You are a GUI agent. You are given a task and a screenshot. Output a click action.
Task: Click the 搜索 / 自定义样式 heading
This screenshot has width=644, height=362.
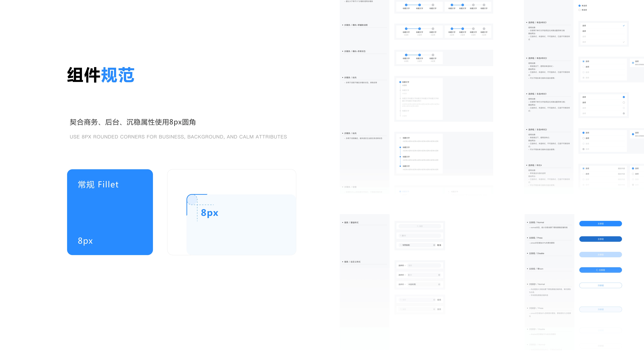pos(352,262)
